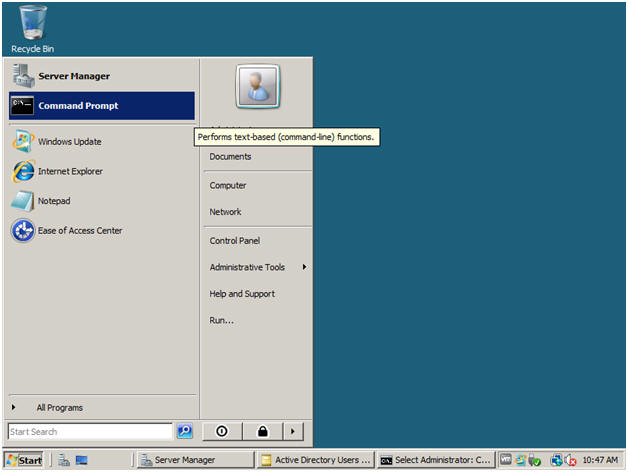Click the Ease of Access Center icon
Viewport: 628px width, 472px height.
tap(23, 230)
